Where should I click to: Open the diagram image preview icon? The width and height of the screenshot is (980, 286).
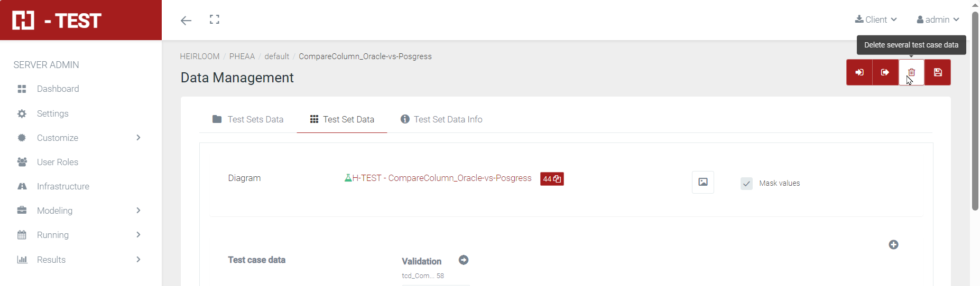703,182
